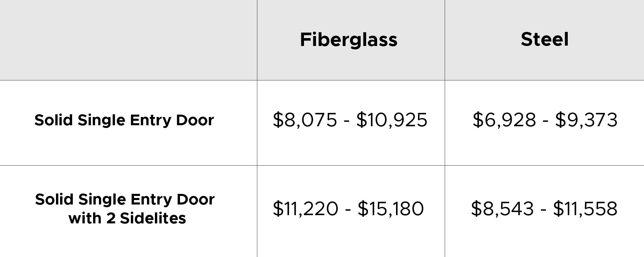Click the empty gray top-left header cell
The image size is (644, 257).
point(128,40)
